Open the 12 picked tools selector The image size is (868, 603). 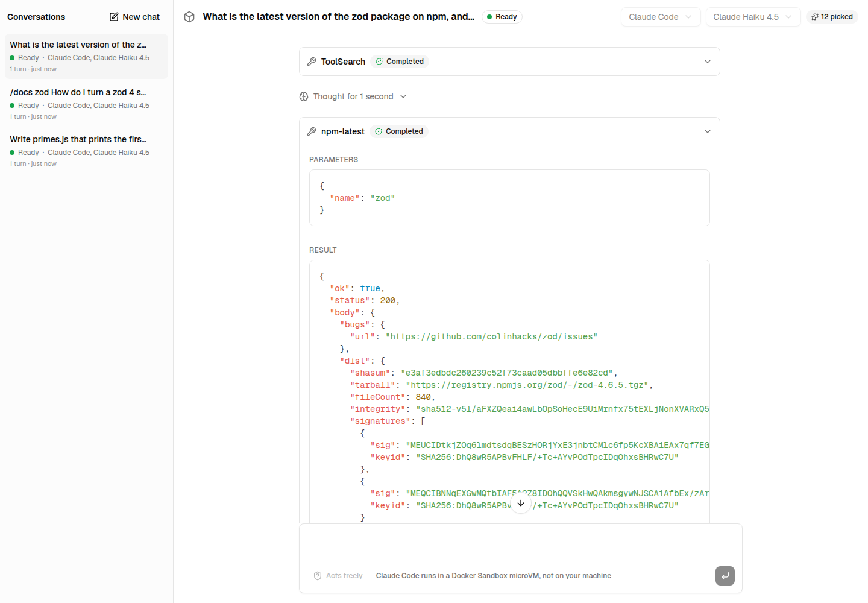pos(832,17)
